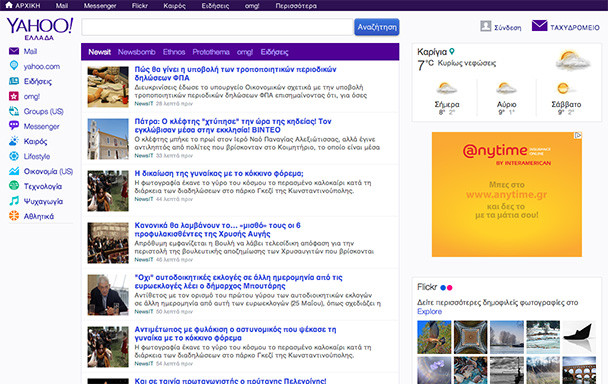The width and height of the screenshot is (608, 384).
Task: Open the Πελεγρίνι headline at bottom
Action: tap(230, 381)
